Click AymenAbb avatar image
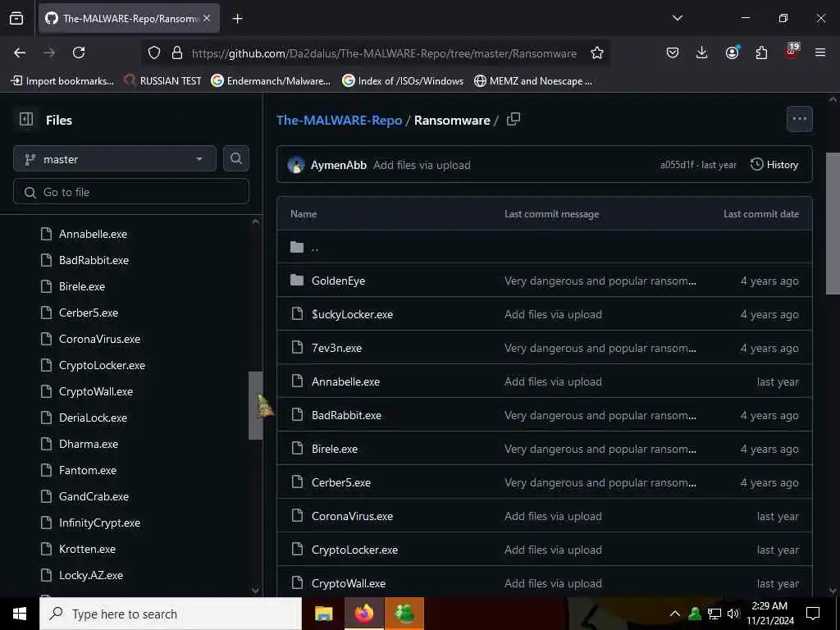840x630 pixels. [295, 164]
